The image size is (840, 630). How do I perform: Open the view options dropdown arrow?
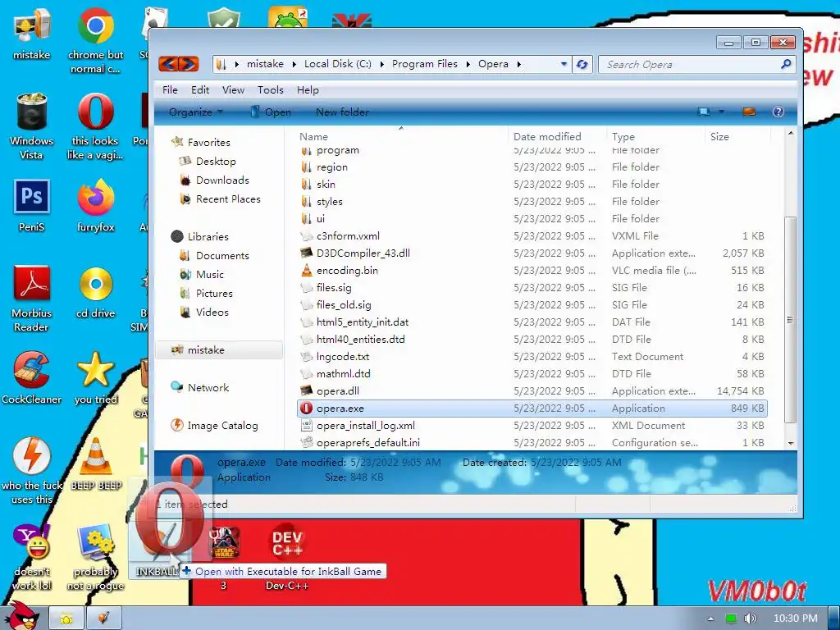[721, 112]
